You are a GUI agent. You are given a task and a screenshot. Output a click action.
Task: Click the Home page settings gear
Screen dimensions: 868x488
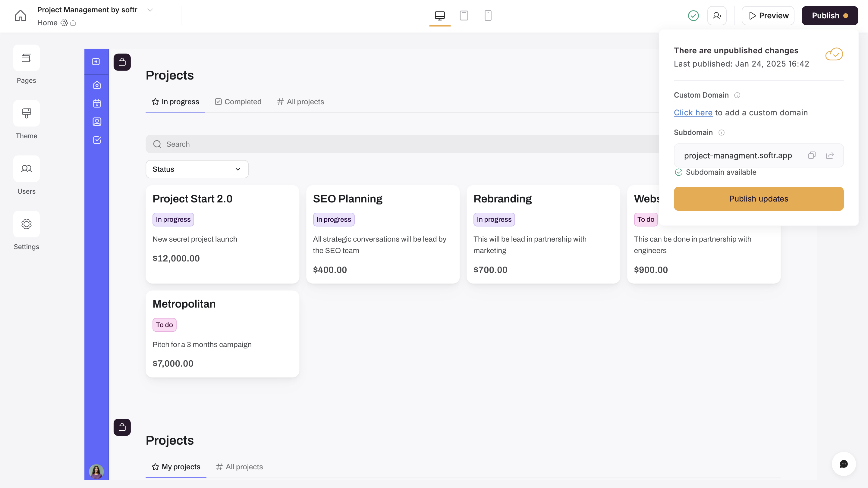[x=64, y=23]
